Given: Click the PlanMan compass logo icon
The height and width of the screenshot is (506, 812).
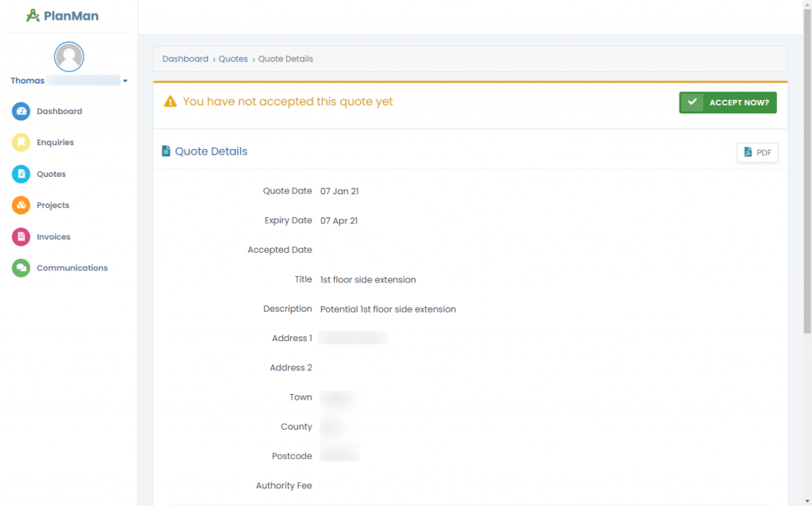Looking at the screenshot, I should [33, 16].
